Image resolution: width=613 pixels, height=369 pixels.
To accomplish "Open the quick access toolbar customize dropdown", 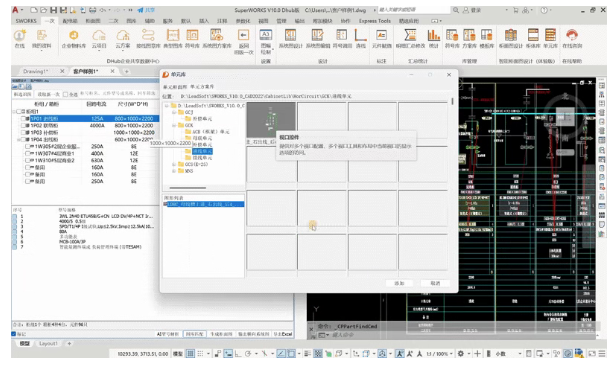I will tap(131, 10).
